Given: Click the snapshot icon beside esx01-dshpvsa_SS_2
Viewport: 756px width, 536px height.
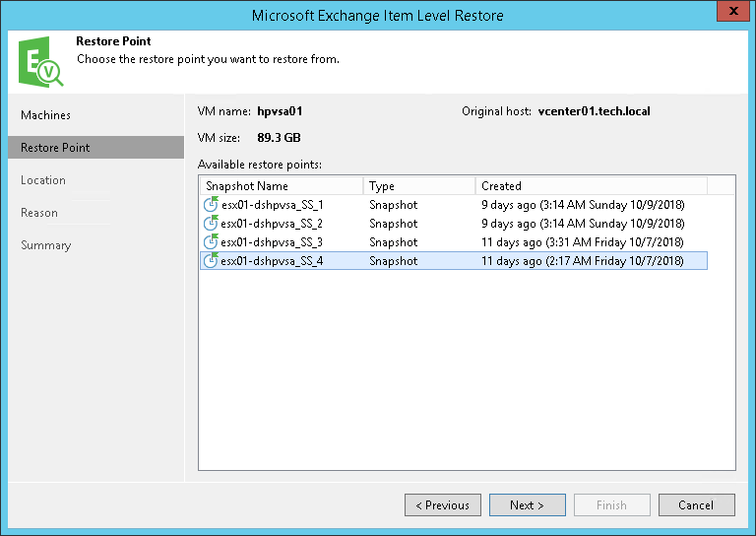Looking at the screenshot, I should pos(210,224).
